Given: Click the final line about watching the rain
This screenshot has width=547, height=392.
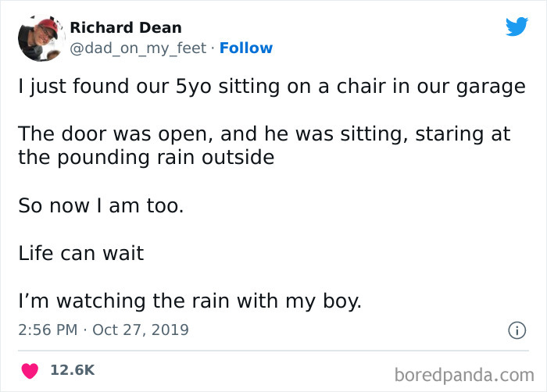Looking at the screenshot, I should (190, 301).
